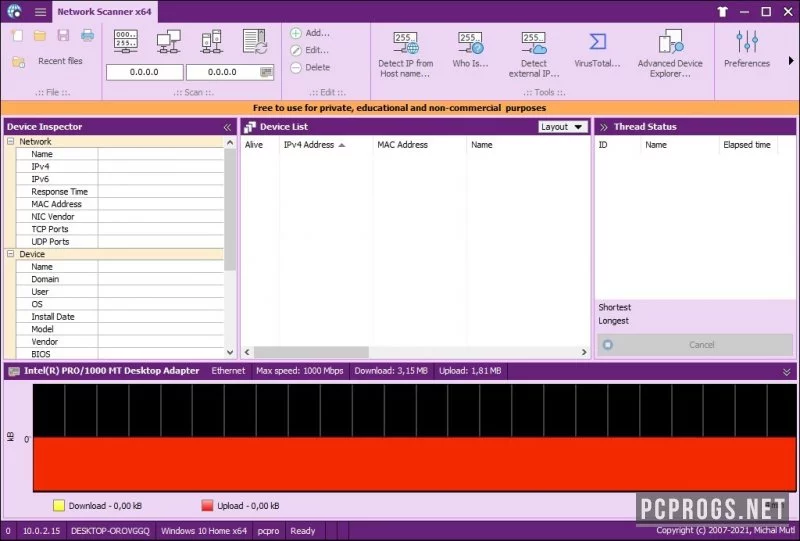The width and height of the screenshot is (800, 541).
Task: Open Preferences
Action: [746, 50]
